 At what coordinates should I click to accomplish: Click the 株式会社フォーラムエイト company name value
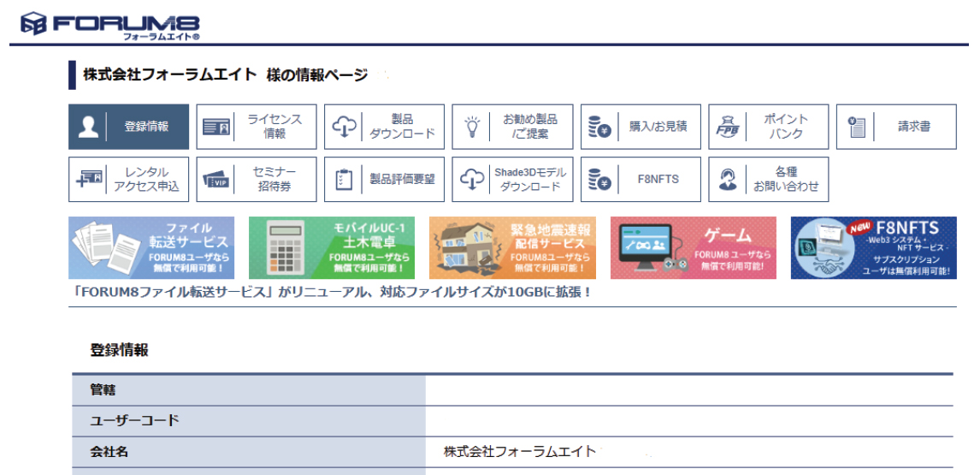(x=520, y=451)
